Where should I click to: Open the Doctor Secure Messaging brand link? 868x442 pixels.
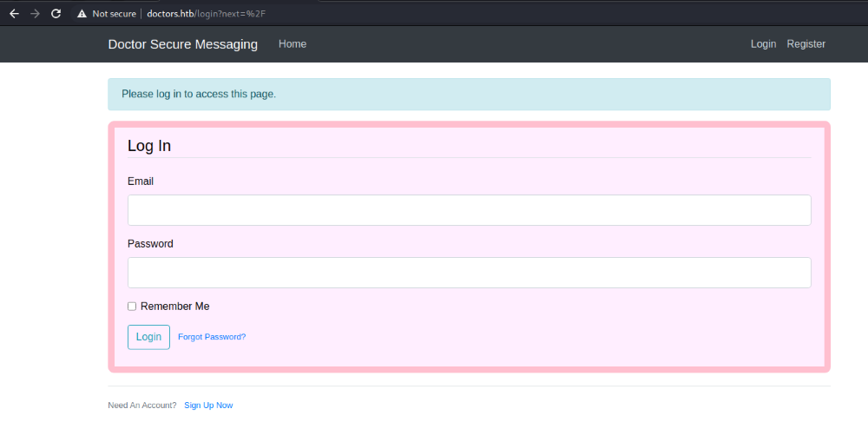point(182,44)
